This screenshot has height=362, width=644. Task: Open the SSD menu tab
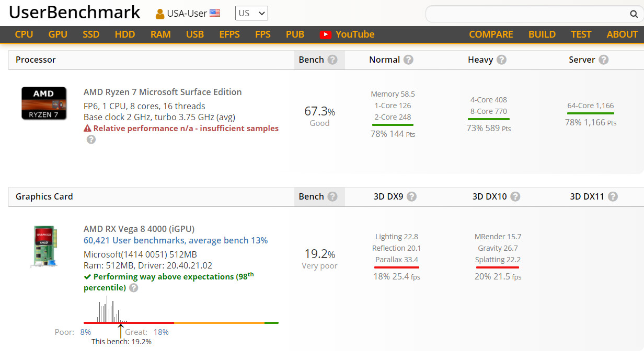click(91, 34)
